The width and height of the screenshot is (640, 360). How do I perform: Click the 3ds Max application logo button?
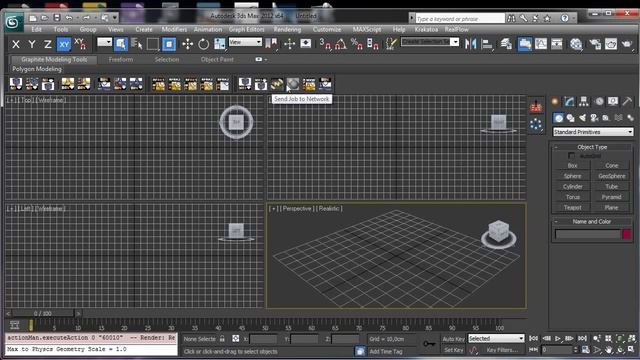(14, 21)
